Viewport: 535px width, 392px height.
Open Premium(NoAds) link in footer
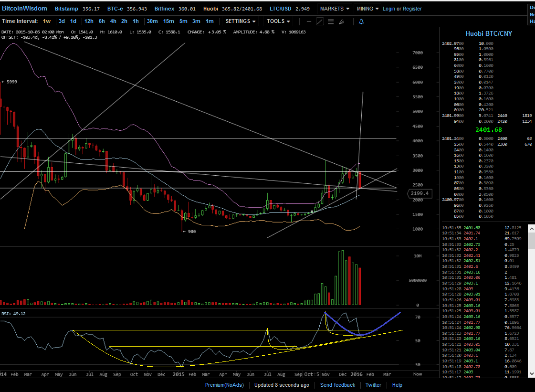click(x=224, y=385)
